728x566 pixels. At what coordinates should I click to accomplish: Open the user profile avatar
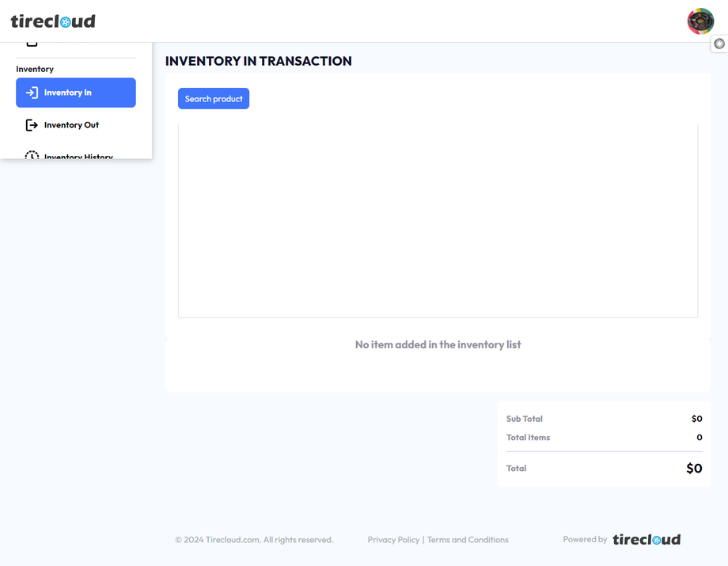(x=700, y=21)
